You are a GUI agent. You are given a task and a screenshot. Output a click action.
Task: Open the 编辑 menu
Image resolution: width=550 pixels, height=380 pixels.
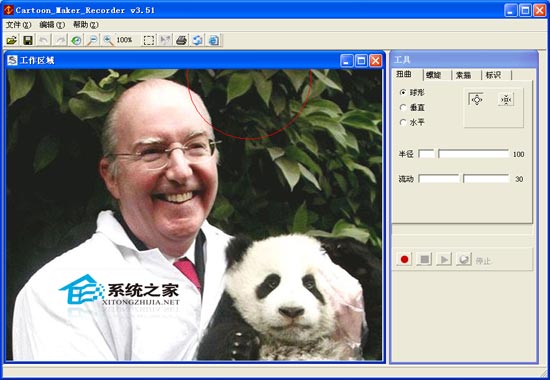[52, 25]
